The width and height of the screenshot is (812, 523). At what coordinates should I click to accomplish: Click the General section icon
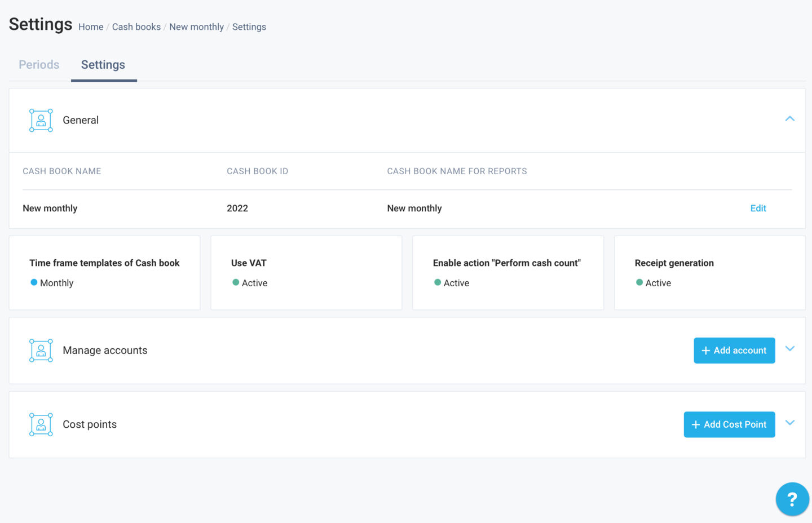(x=41, y=120)
